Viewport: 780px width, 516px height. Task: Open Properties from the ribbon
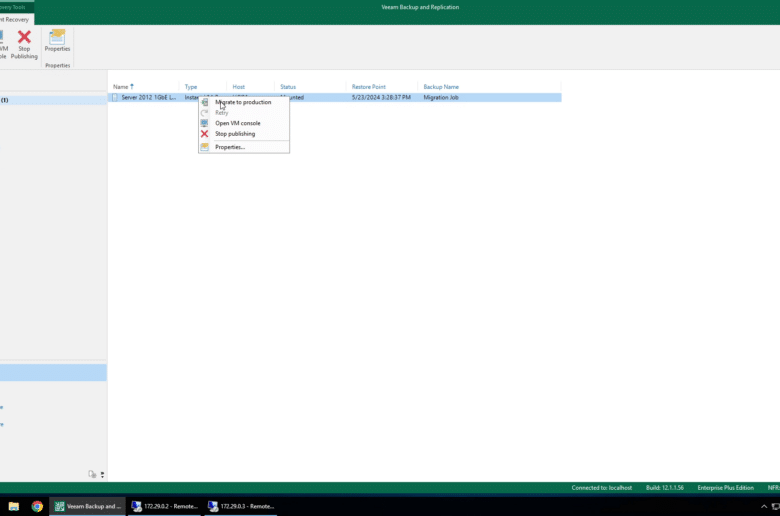coord(57,41)
